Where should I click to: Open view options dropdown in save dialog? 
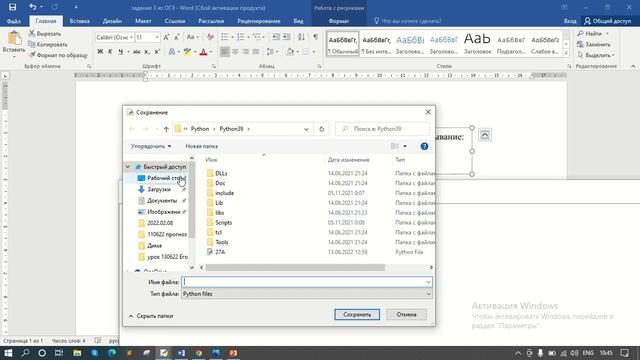point(405,146)
